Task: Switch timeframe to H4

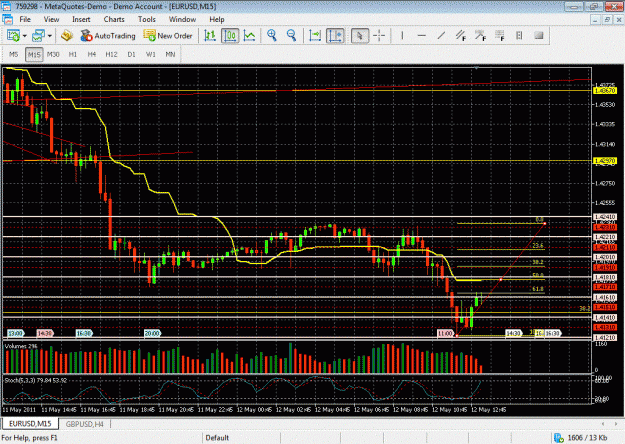Action: coord(92,55)
